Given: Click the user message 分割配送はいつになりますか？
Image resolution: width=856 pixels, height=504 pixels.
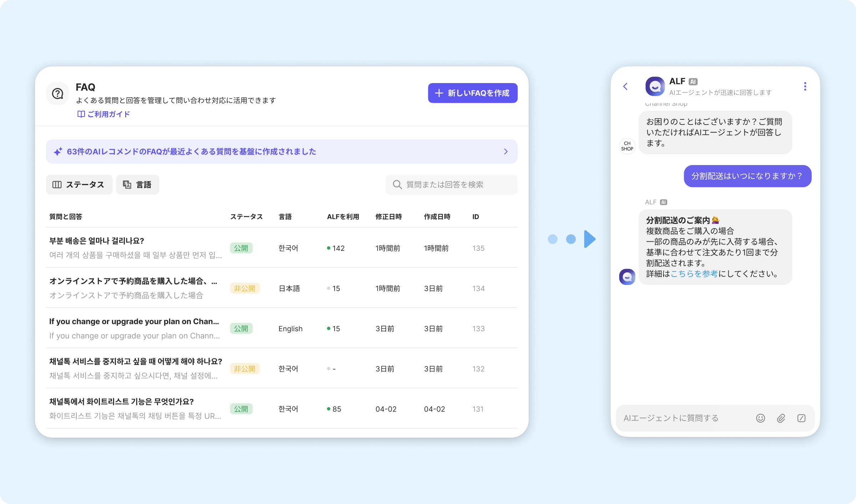Looking at the screenshot, I should click(x=748, y=176).
